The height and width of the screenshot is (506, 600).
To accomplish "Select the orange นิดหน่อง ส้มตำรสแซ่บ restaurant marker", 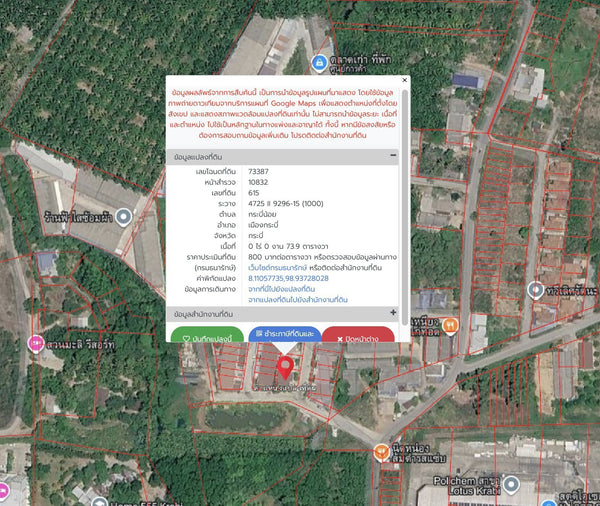I will (x=381, y=452).
